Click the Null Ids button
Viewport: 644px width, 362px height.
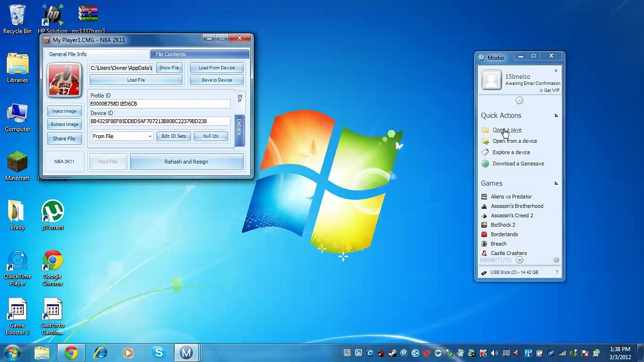(x=211, y=136)
